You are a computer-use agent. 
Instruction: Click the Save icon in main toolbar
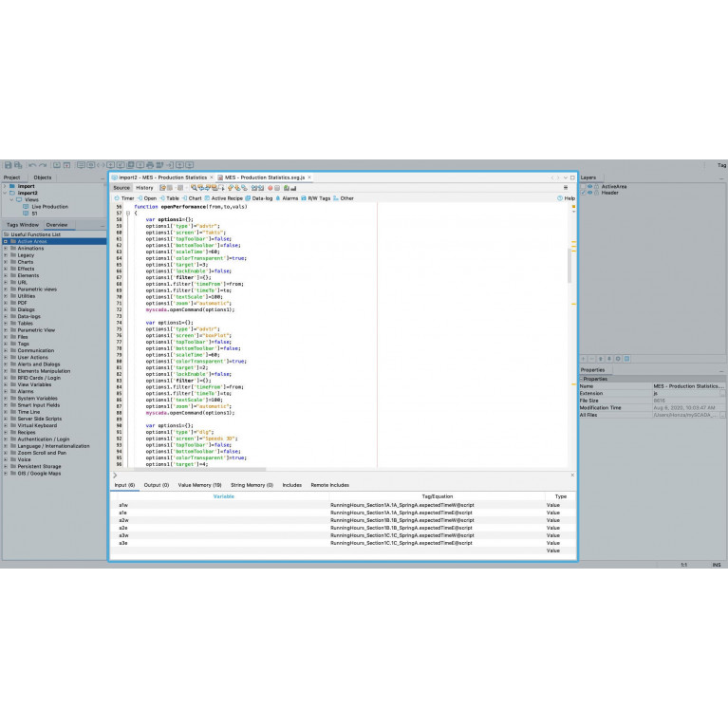(x=8, y=165)
